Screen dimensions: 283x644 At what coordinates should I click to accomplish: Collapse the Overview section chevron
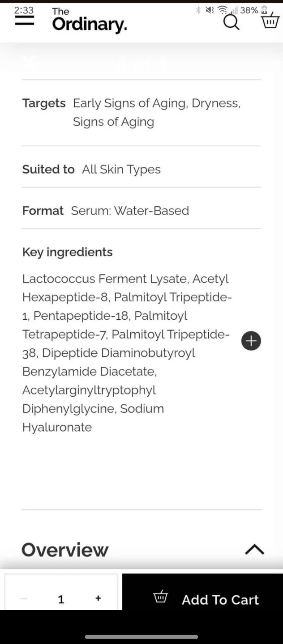[254, 549]
